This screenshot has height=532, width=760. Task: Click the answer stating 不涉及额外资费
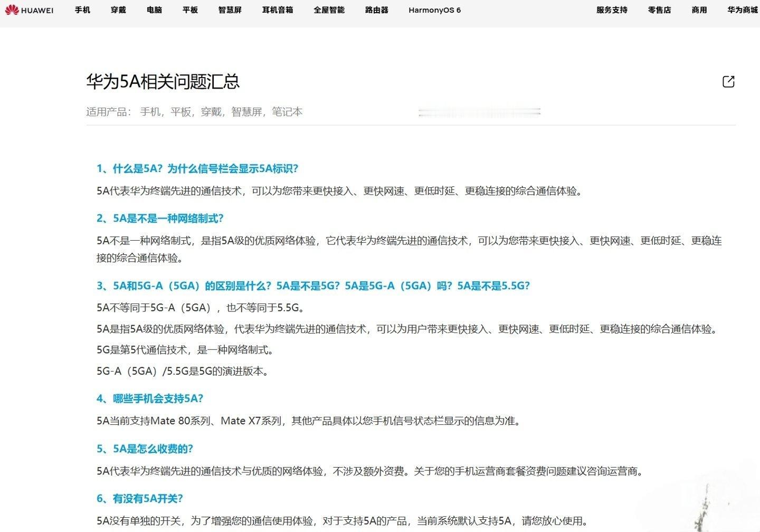point(370,471)
